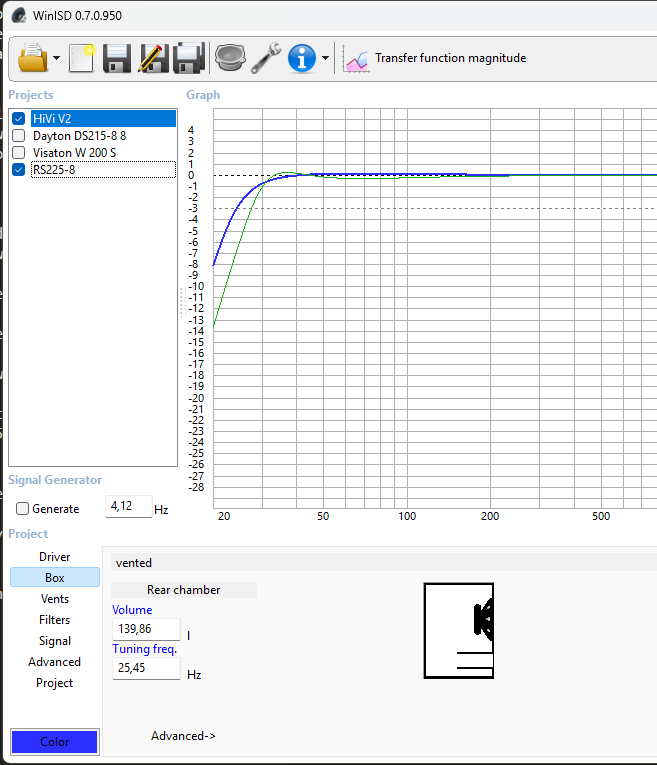Switch to the Box tab

(x=55, y=578)
